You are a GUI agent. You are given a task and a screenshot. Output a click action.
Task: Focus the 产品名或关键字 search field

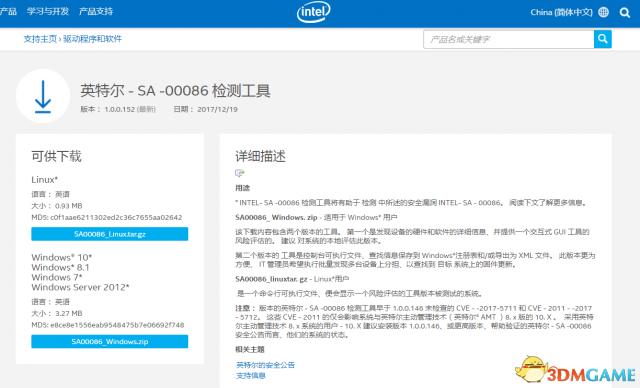(509, 39)
